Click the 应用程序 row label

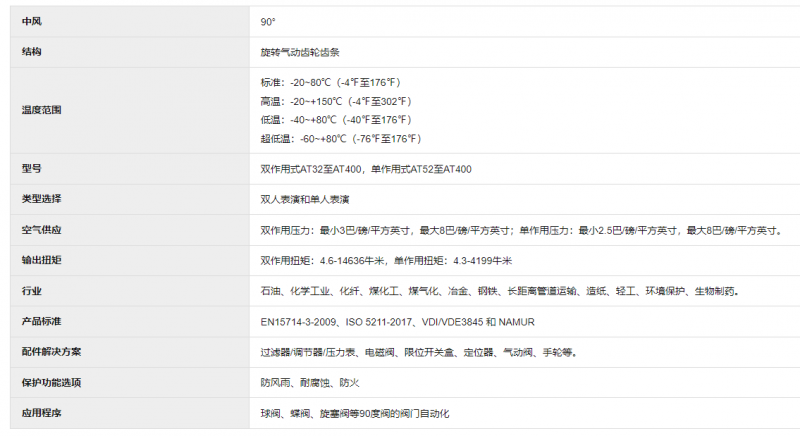(x=41, y=413)
